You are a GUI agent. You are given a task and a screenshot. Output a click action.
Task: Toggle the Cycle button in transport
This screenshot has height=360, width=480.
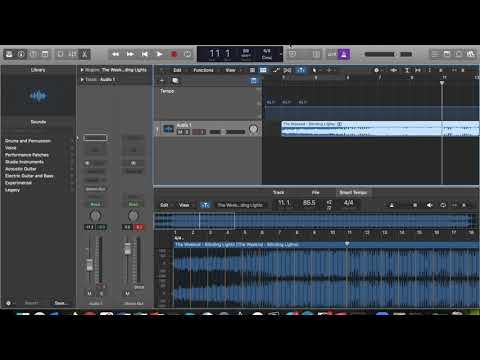pos(188,54)
